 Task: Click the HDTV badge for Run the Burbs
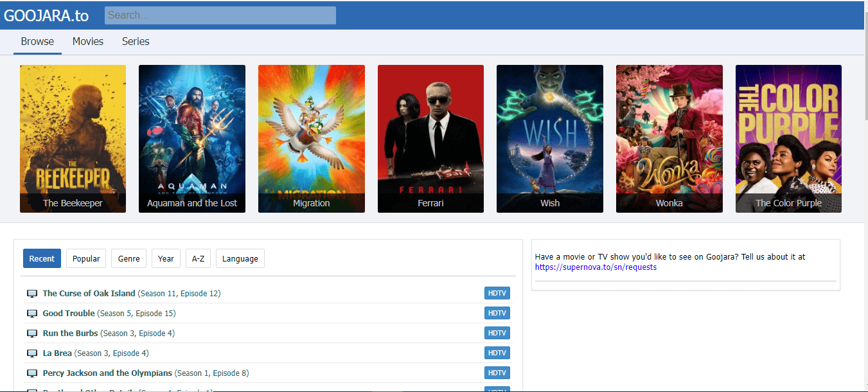point(497,333)
